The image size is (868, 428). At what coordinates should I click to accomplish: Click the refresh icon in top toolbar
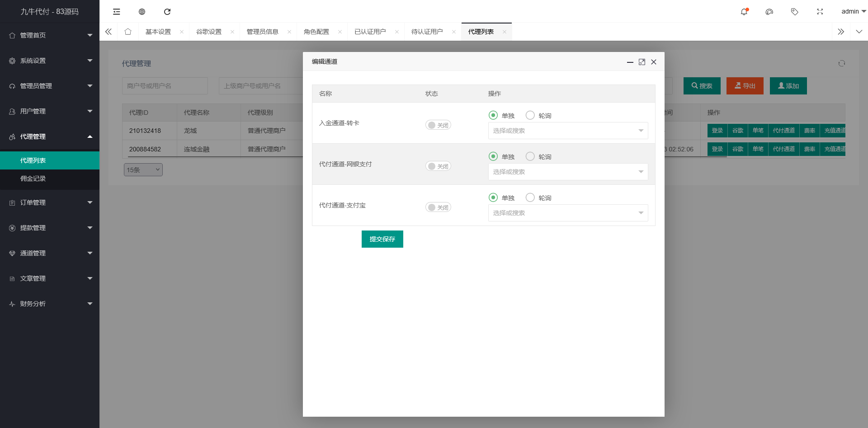pyautogui.click(x=167, y=12)
